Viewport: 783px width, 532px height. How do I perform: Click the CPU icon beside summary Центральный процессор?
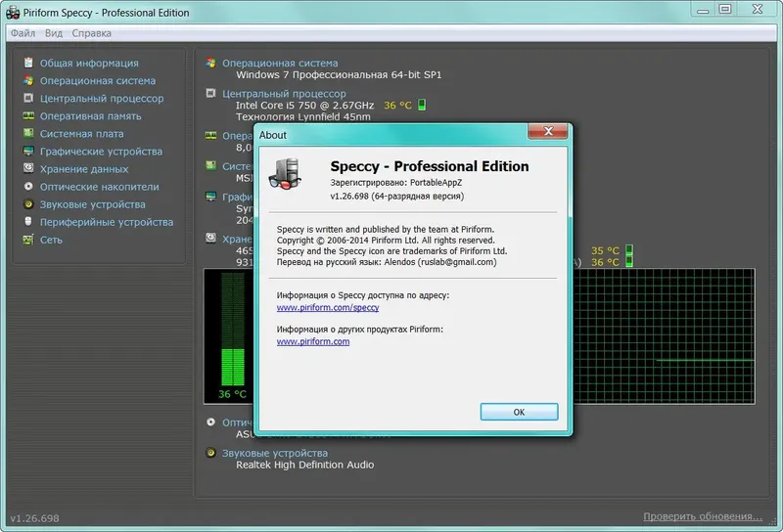click(210, 93)
